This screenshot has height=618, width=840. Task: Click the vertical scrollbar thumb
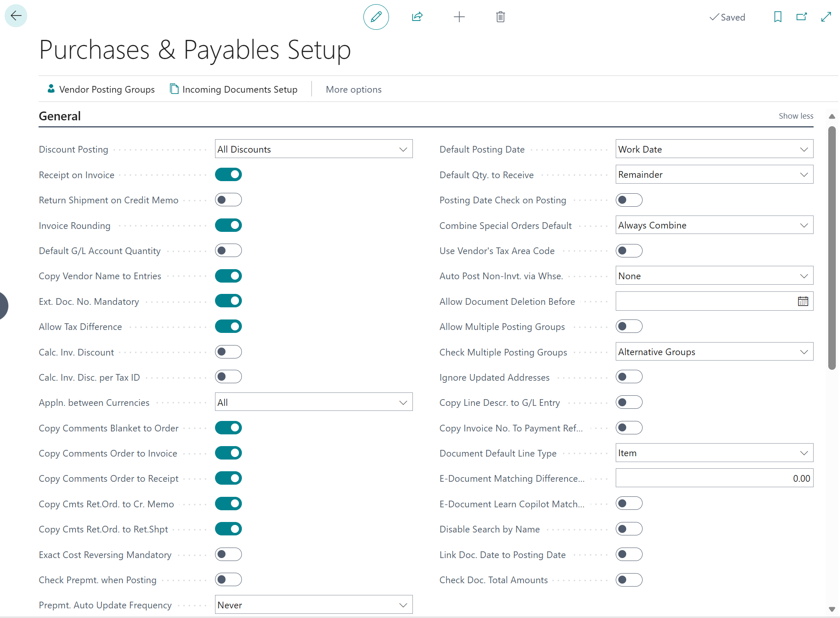[x=832, y=248]
